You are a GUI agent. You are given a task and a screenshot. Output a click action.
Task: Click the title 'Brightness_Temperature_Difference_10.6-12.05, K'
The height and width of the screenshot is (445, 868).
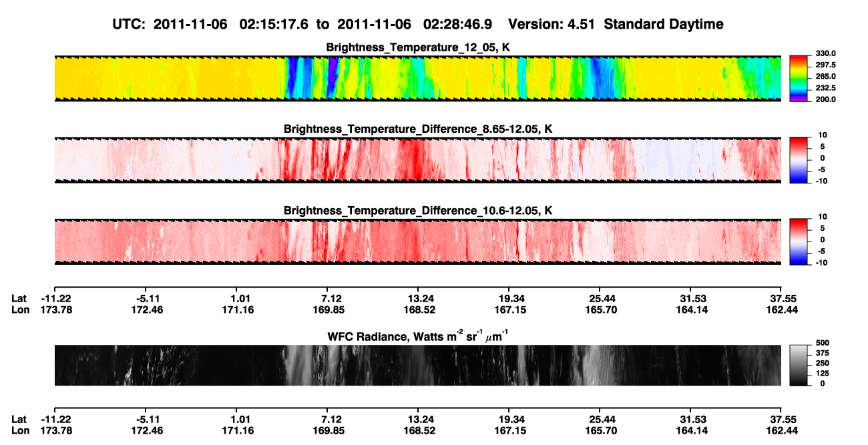(418, 210)
